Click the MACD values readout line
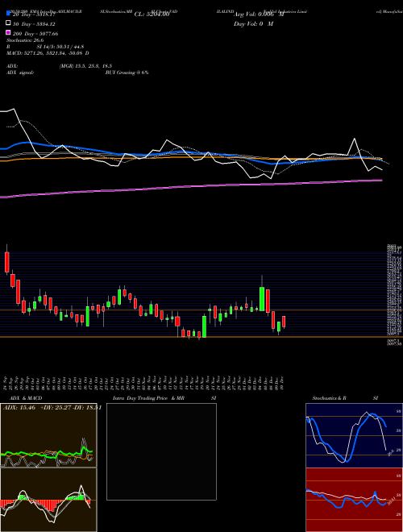This screenshot has width=403, height=532. (x=48, y=53)
